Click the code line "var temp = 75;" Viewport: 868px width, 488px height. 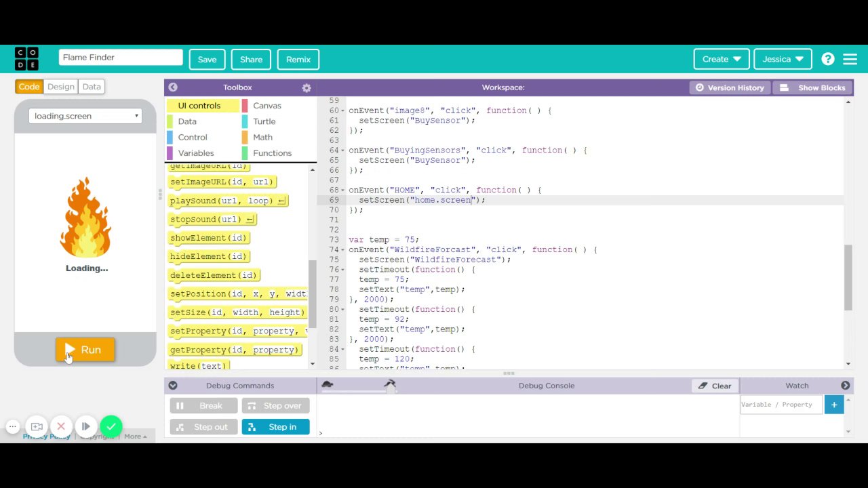click(x=384, y=240)
